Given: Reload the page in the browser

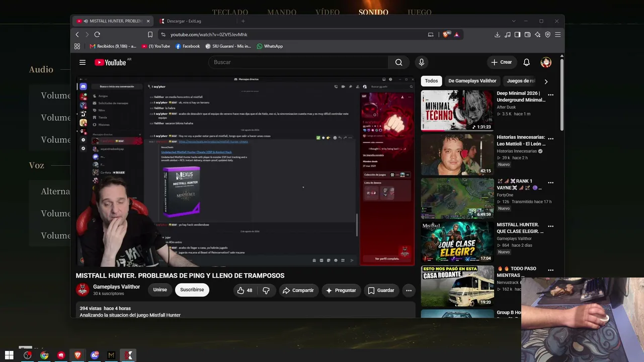Looking at the screenshot, I should point(97,35).
